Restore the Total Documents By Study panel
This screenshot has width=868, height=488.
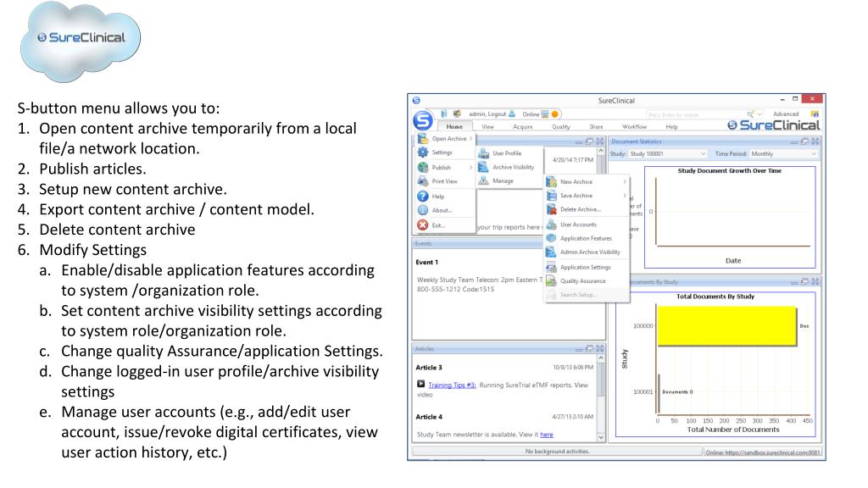(x=804, y=281)
